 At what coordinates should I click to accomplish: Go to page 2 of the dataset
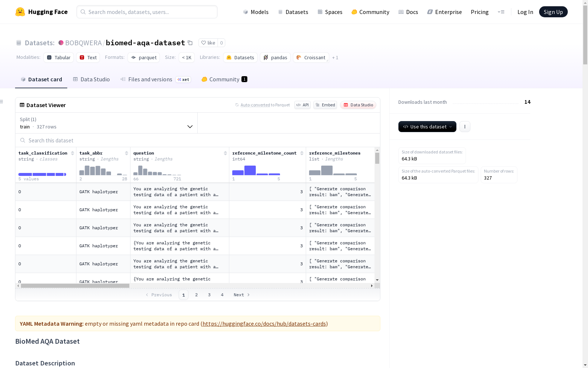pos(197,295)
